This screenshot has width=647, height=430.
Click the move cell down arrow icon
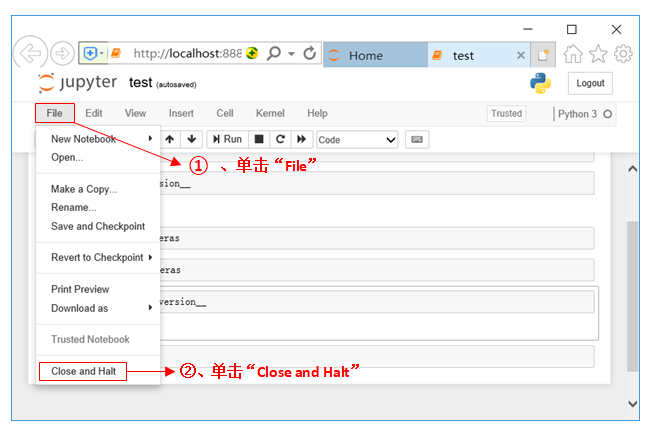pos(191,139)
